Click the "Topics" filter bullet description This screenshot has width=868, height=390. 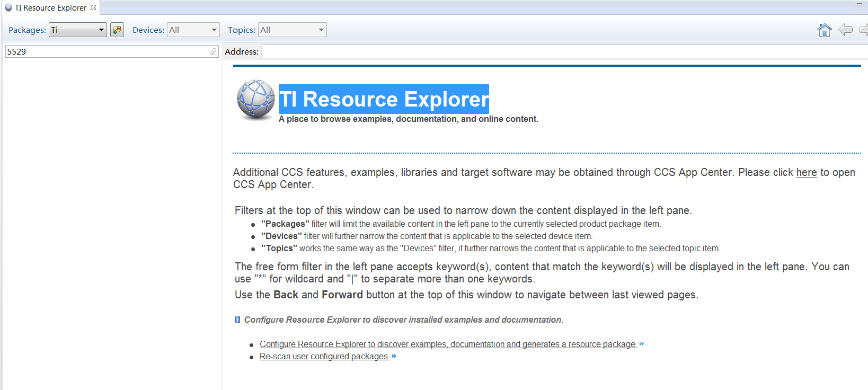491,248
